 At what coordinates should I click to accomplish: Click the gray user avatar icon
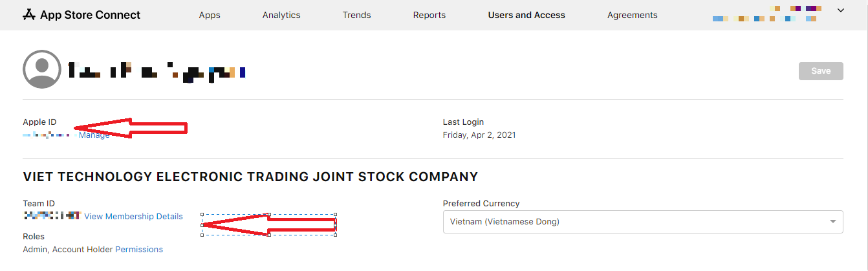click(42, 69)
